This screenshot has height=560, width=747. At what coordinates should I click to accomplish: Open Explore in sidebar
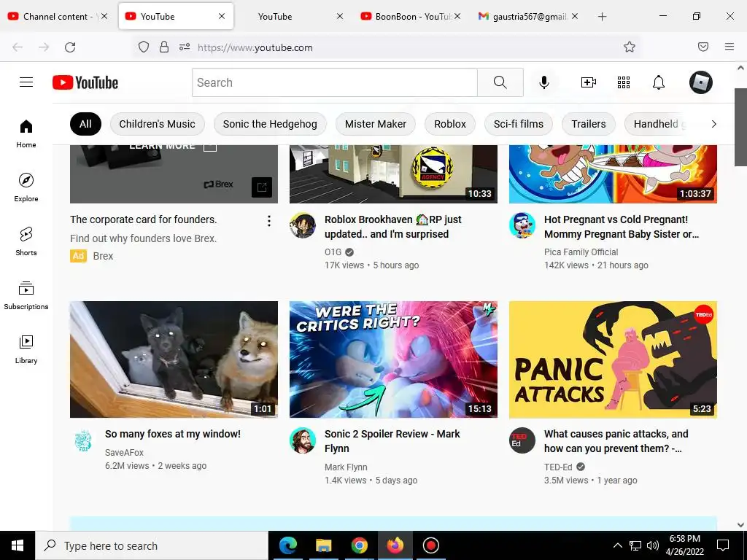point(26,187)
